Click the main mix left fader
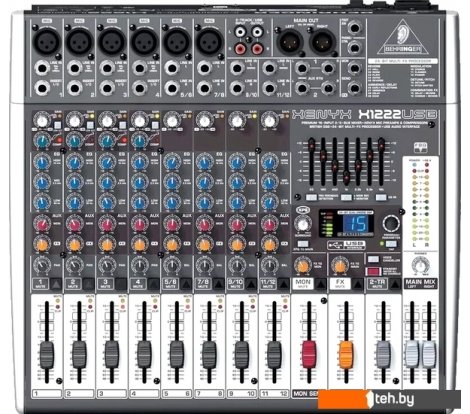 pos(412,354)
